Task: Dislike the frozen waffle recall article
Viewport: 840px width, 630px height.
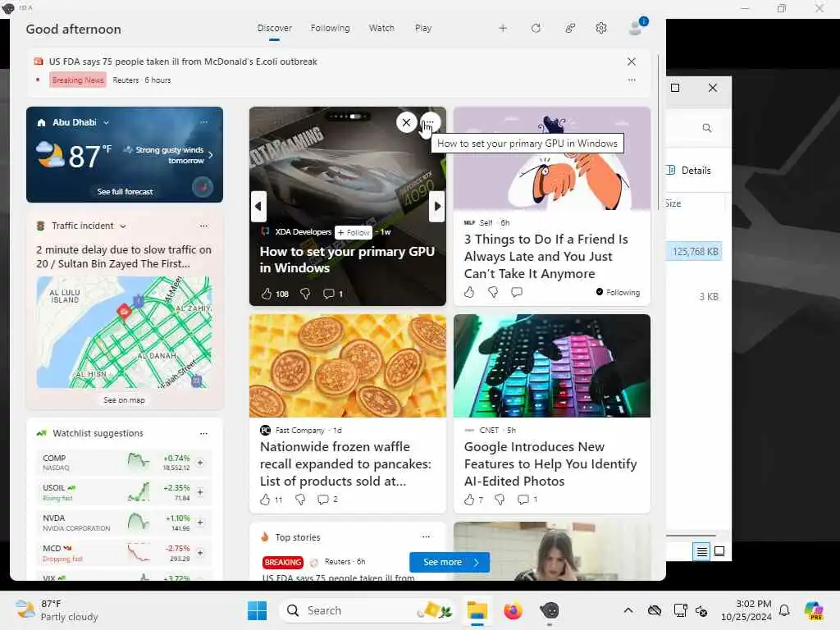Action: [x=300, y=500]
